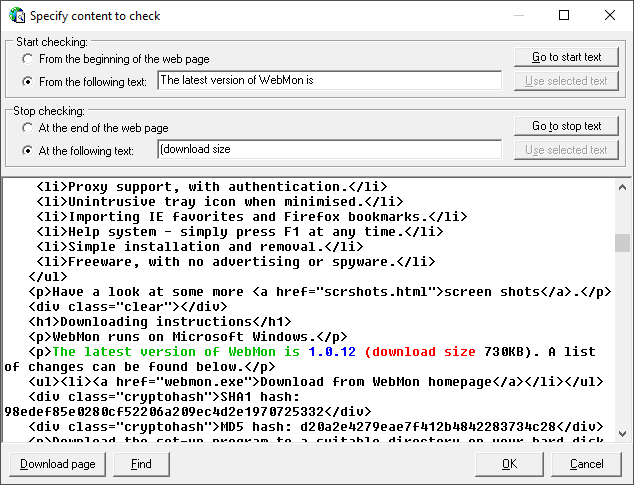Image resolution: width=634 pixels, height=485 pixels.
Task: Close the 'Specify content to check' dialog
Action: click(610, 15)
